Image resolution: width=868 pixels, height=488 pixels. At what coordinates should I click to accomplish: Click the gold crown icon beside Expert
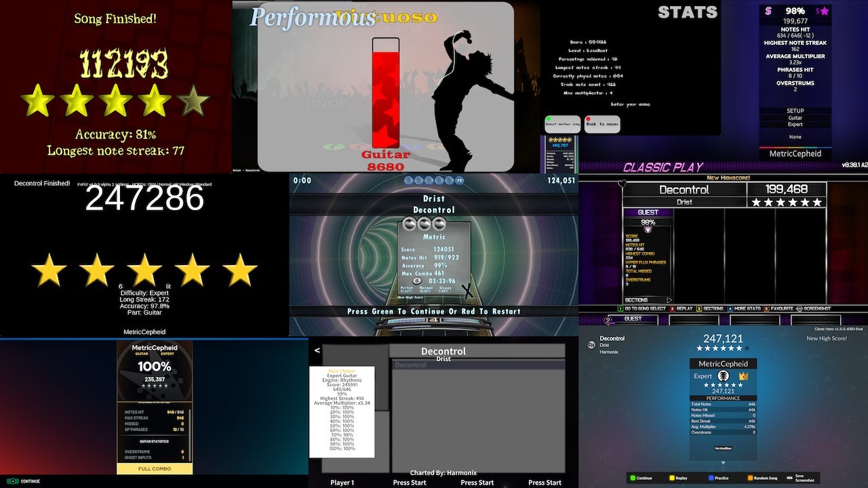click(743, 375)
